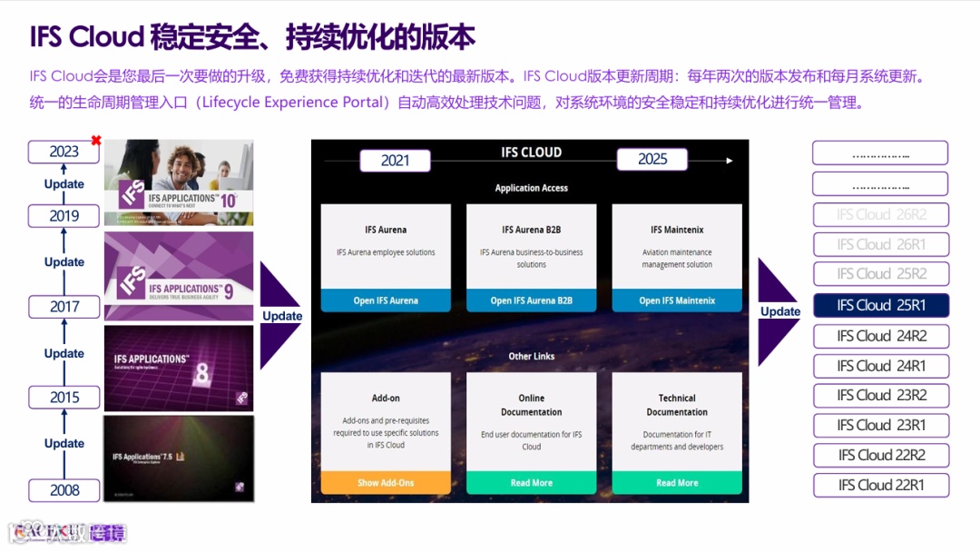Click the Application Access heading
Image resolution: width=980 pixels, height=551 pixels.
coord(531,188)
